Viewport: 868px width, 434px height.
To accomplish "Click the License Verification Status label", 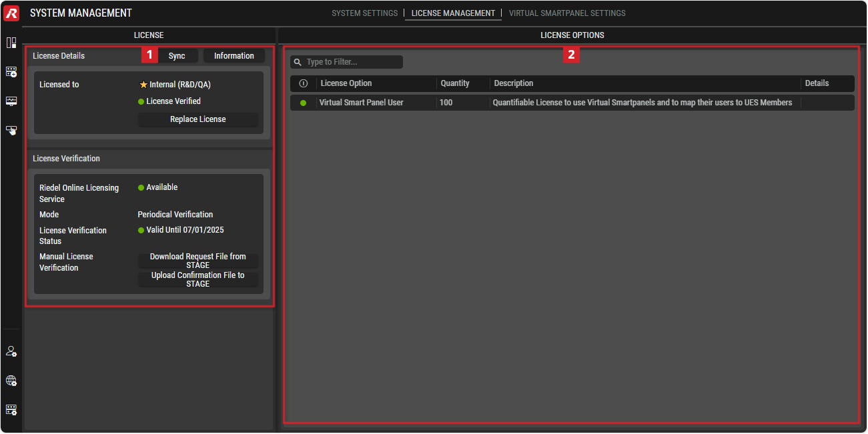I will click(x=73, y=235).
